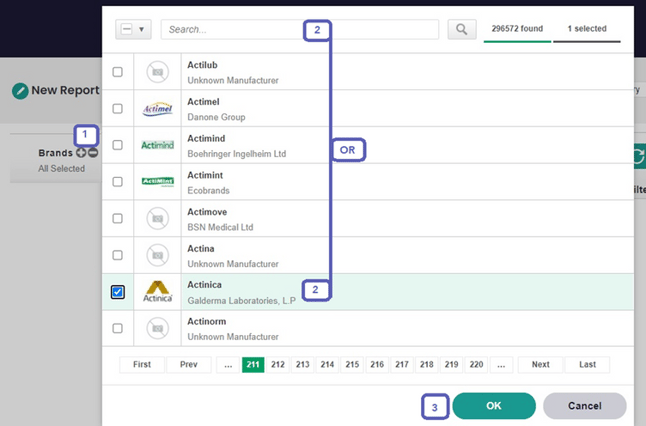Click Ecobrands manufacturer text

tap(208, 190)
